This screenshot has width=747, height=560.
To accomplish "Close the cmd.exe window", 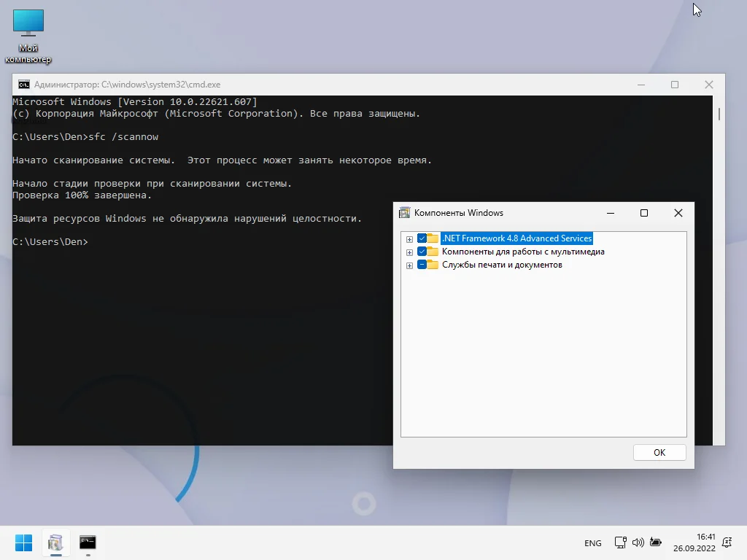I will [x=709, y=85].
